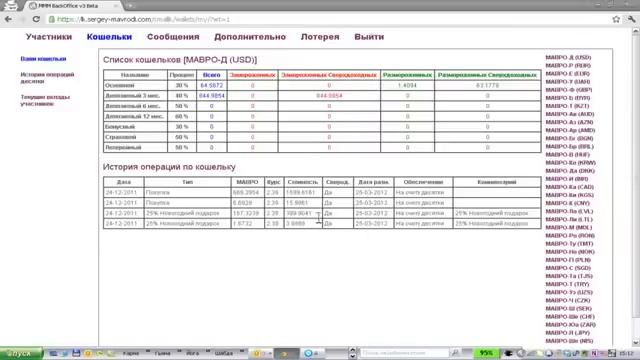This screenshot has width=640, height=360.
Task: Click the taskbar desktop search field
Action: coord(404,353)
